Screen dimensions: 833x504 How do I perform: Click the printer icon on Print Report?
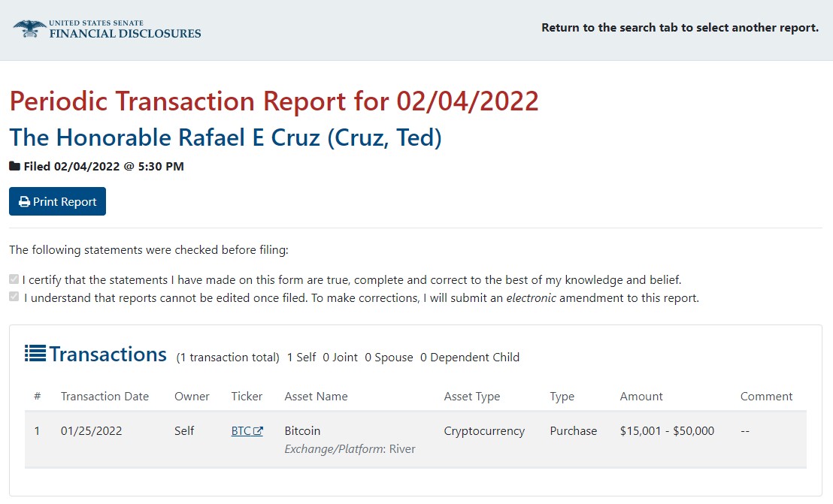[x=24, y=202]
